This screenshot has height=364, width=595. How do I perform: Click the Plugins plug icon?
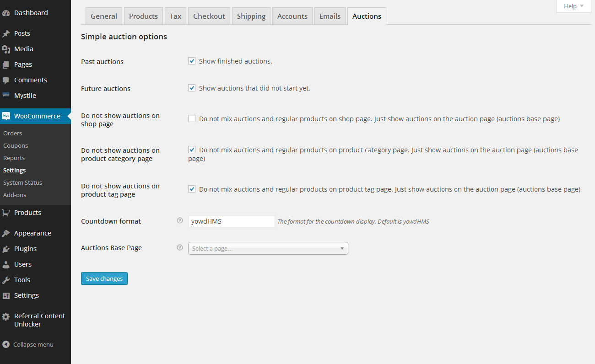6,249
